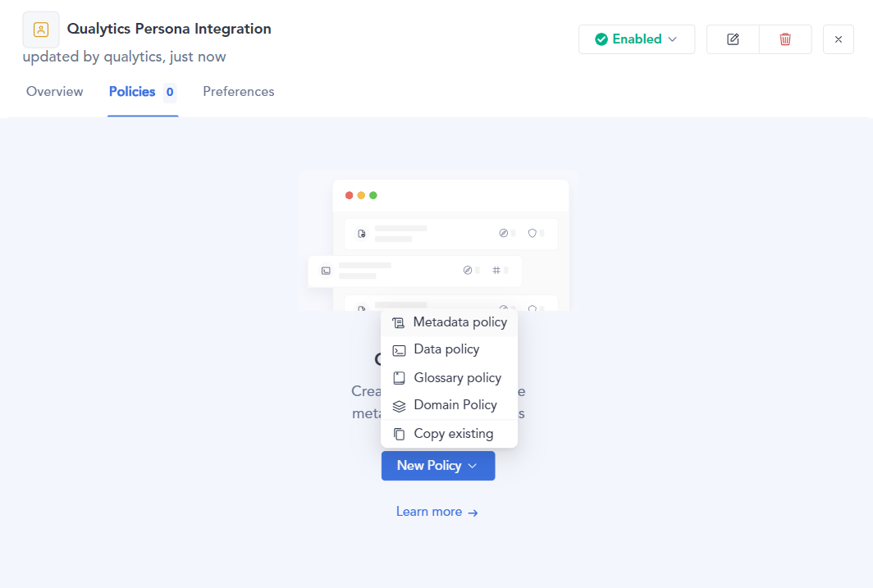The width and height of the screenshot is (873, 588).
Task: Follow the Learn more link
Action: (429, 512)
